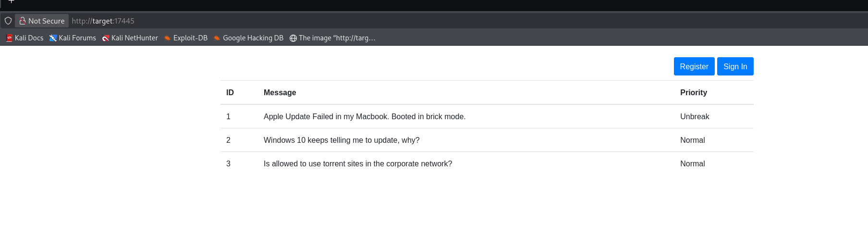Click the Message column header
This screenshot has width=868, height=225.
click(280, 92)
